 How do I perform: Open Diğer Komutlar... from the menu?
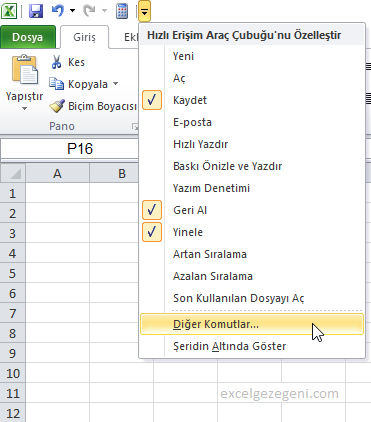(x=252, y=324)
